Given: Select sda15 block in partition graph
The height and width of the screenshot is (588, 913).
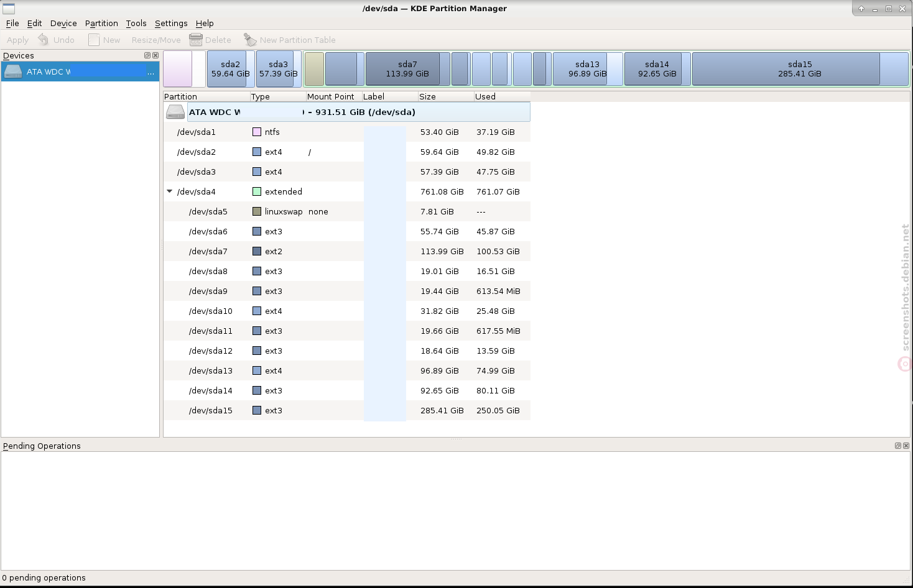Looking at the screenshot, I should point(800,68).
